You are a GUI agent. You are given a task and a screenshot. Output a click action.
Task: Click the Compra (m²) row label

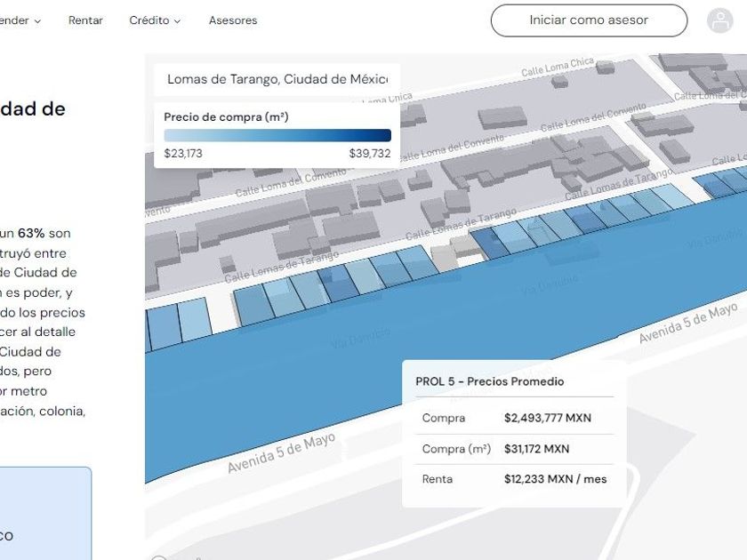[x=456, y=449]
